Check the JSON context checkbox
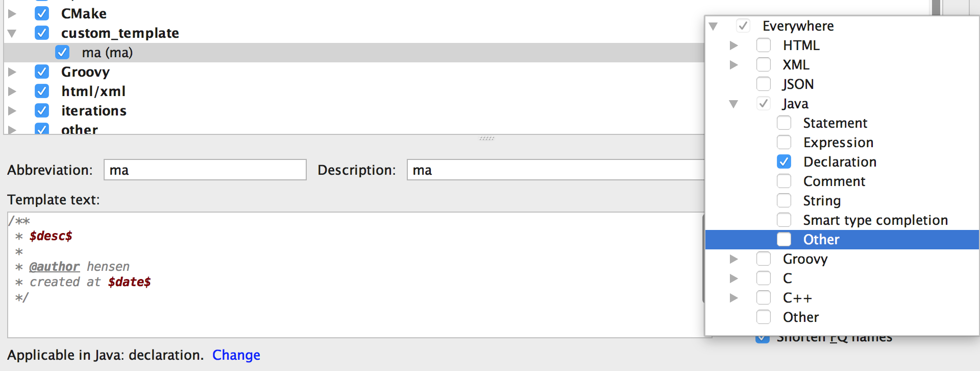 click(764, 84)
